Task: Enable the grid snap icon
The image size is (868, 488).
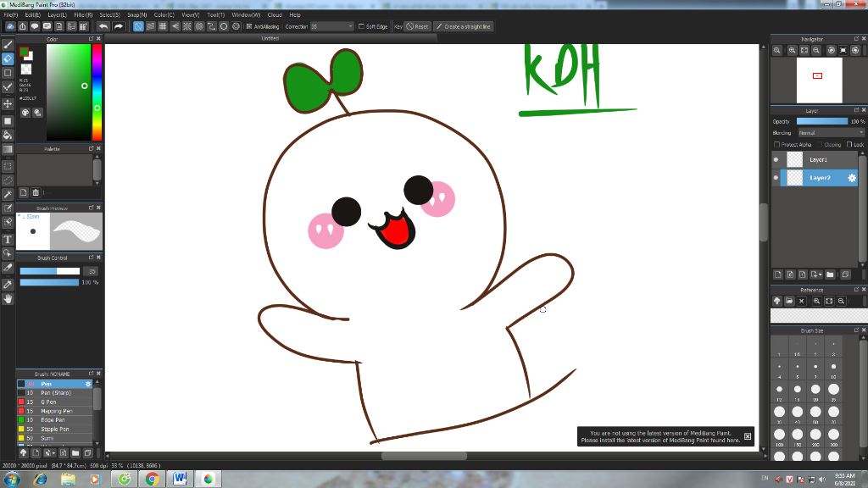Action: pyautogui.click(x=163, y=26)
